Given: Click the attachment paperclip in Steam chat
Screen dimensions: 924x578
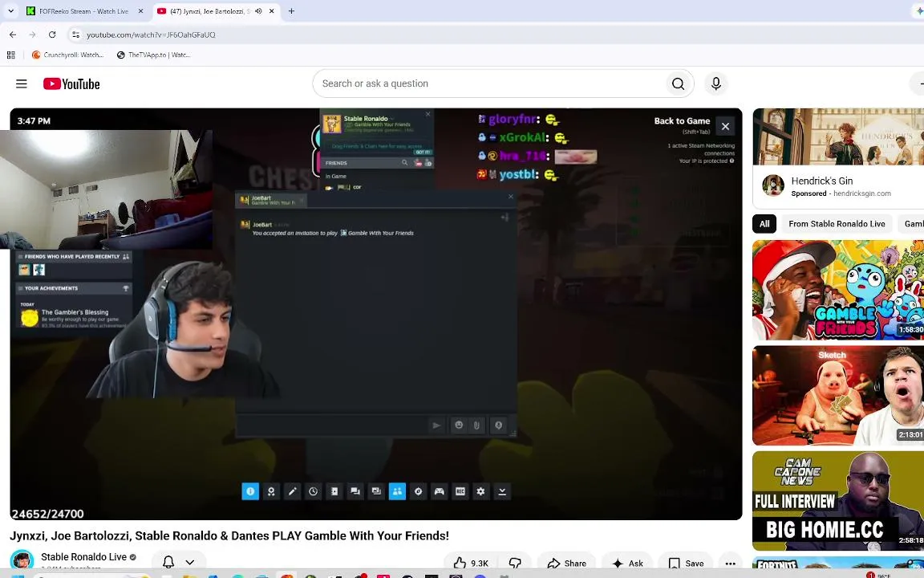Looking at the screenshot, I should (476, 425).
